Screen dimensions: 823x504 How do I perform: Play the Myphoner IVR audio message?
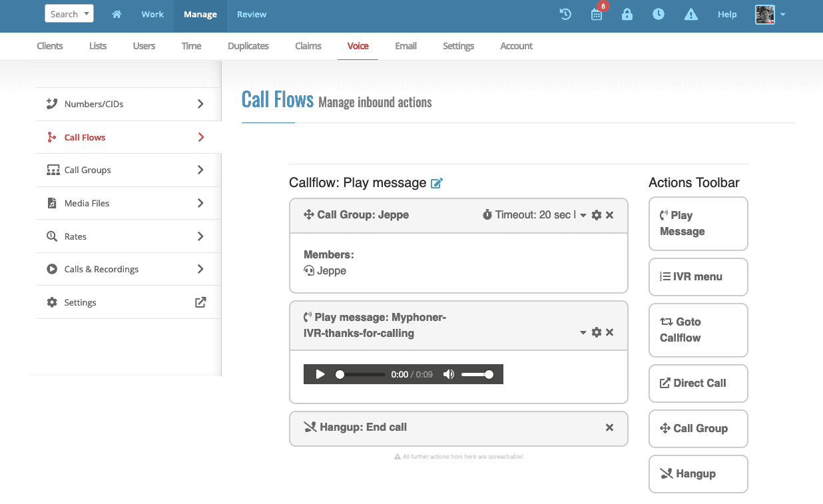(320, 374)
